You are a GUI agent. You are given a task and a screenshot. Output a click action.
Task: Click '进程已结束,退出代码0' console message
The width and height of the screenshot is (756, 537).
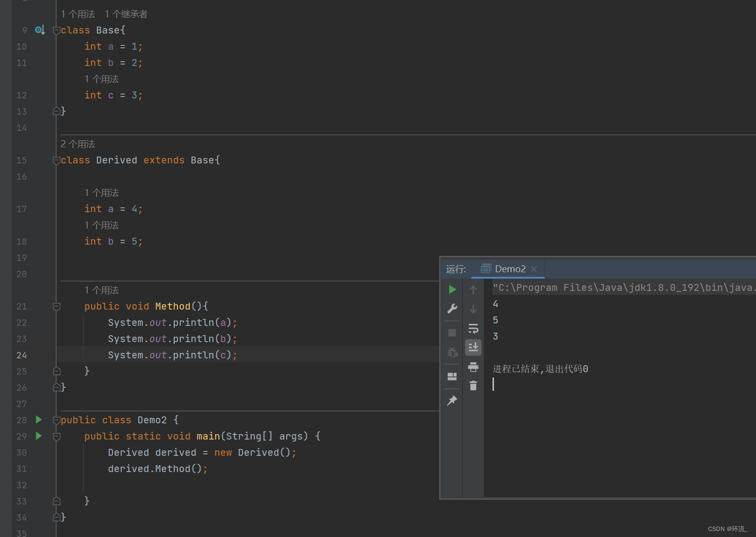(540, 369)
